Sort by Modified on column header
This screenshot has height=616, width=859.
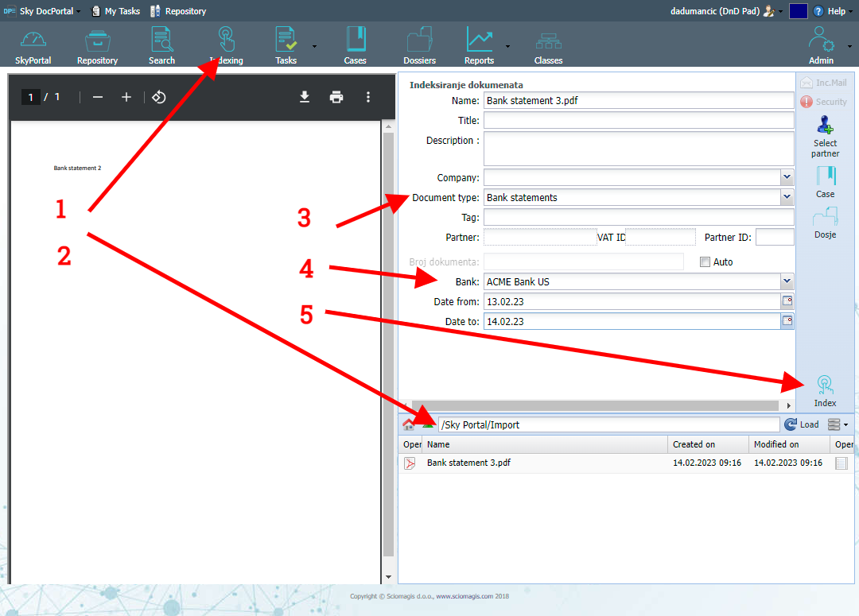coord(790,444)
